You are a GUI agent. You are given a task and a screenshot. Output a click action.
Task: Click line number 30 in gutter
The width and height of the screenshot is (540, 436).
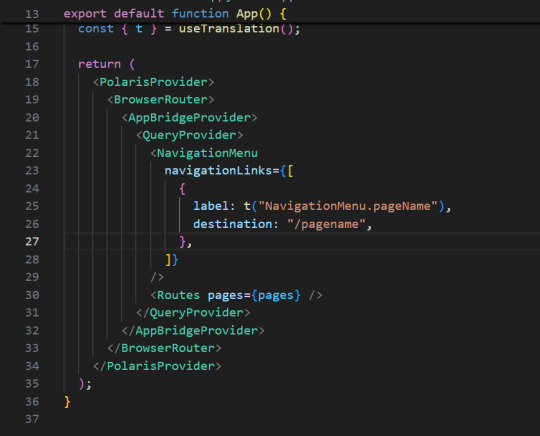click(x=32, y=295)
